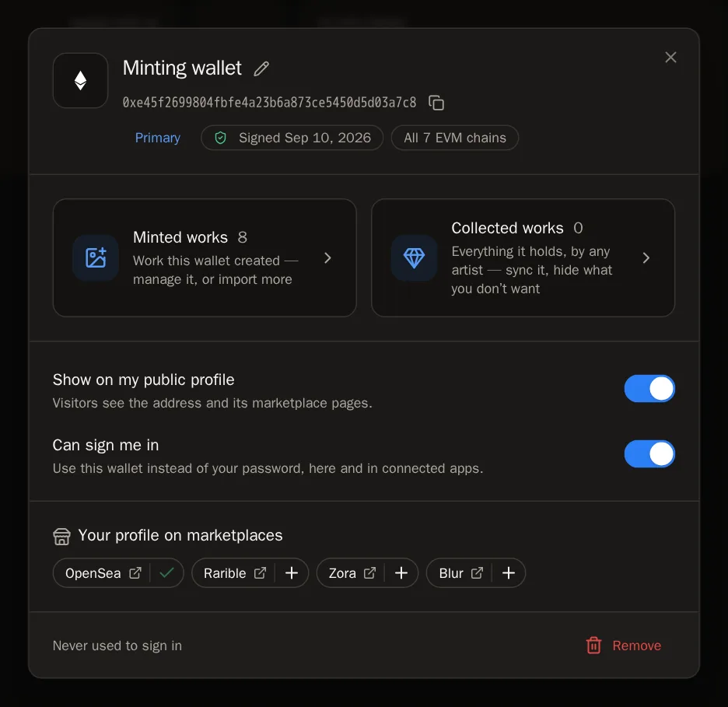
Task: Open the Collected works card title
Action: [x=507, y=228]
